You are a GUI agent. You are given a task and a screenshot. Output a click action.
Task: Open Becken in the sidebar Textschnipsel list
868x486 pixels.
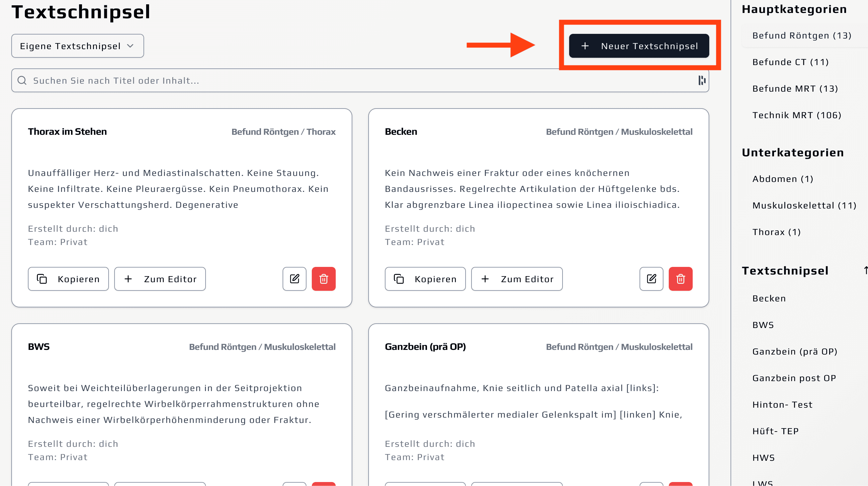click(769, 298)
